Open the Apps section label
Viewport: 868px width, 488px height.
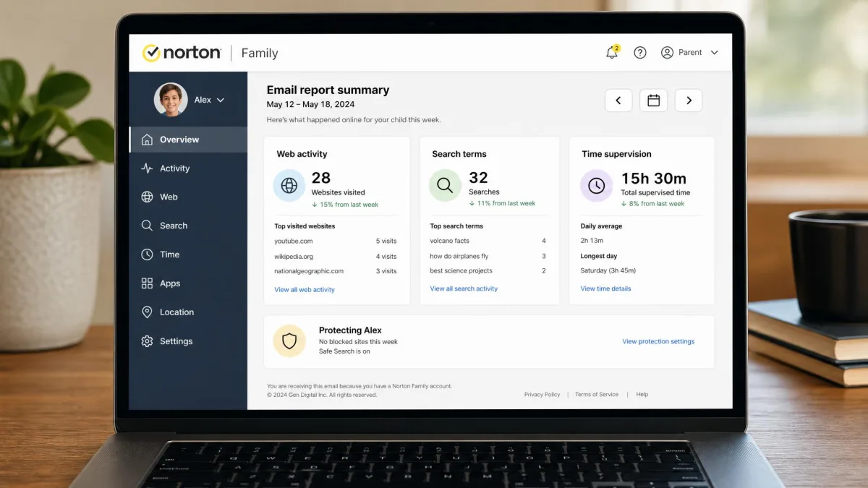pyautogui.click(x=170, y=283)
